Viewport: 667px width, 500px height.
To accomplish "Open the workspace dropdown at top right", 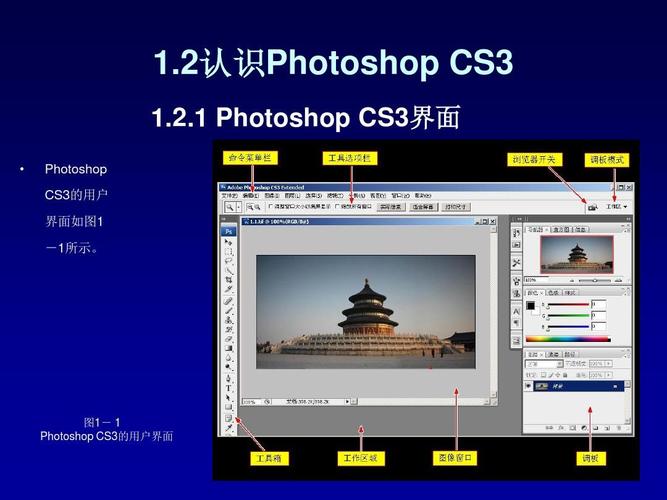I will [x=616, y=207].
